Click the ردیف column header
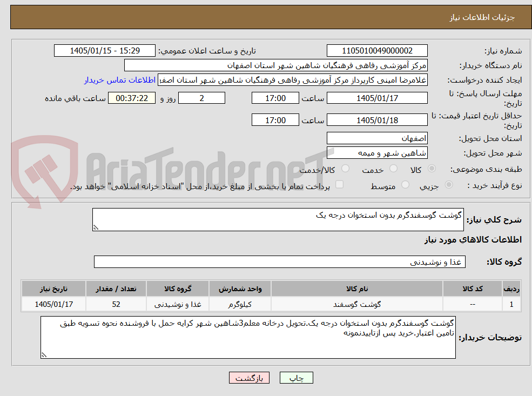The width and height of the screenshot is (532, 396). (511, 289)
